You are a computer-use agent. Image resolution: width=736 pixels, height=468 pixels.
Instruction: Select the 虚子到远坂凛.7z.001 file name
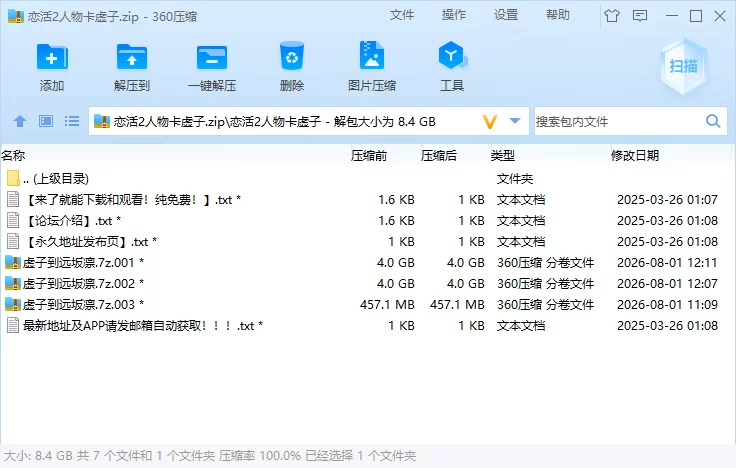tap(83, 262)
